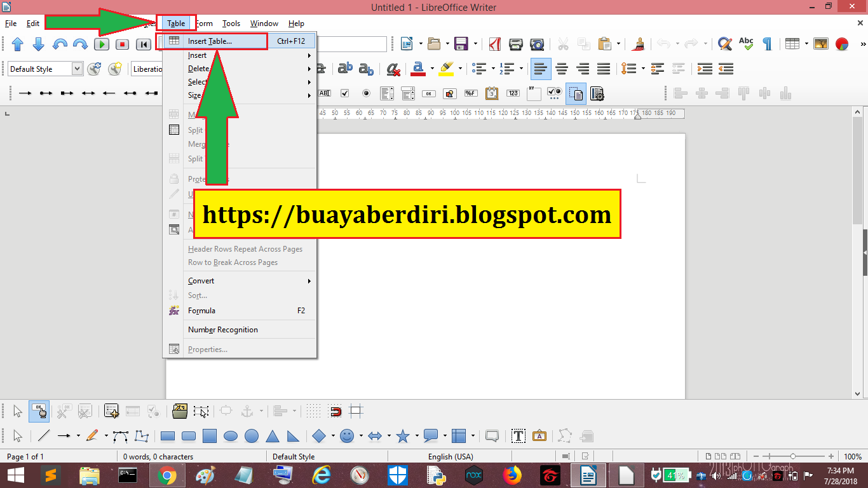Viewport: 868px width, 488px height.
Task: Insert Text Box drawing icon
Action: click(x=519, y=436)
